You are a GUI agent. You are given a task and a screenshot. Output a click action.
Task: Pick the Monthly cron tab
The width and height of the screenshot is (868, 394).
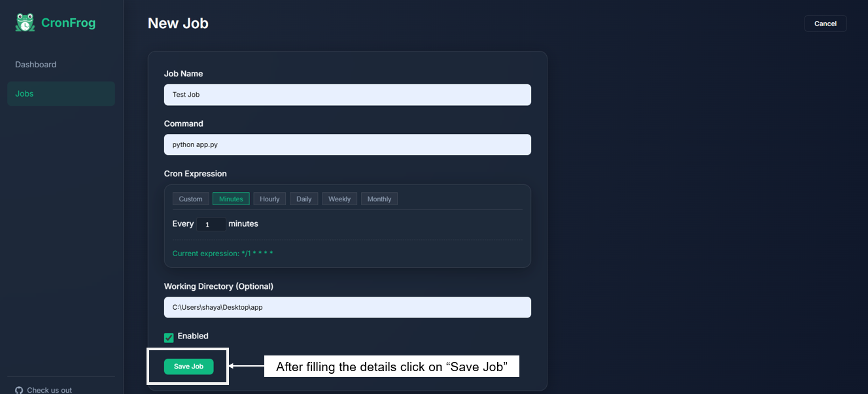click(379, 199)
